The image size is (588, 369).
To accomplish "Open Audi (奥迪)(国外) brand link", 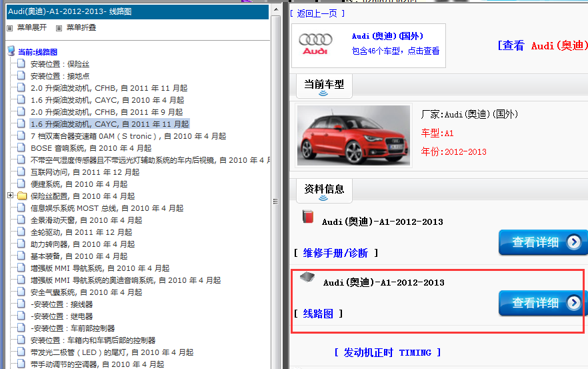I will (387, 36).
